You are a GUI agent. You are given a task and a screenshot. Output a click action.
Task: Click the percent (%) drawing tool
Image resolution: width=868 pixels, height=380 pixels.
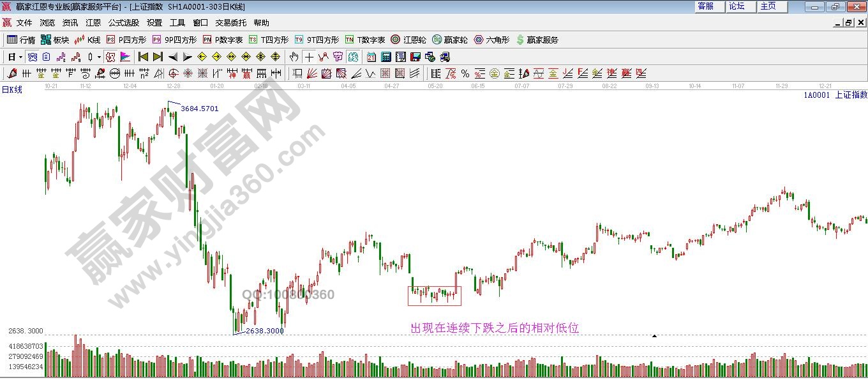pos(465,73)
